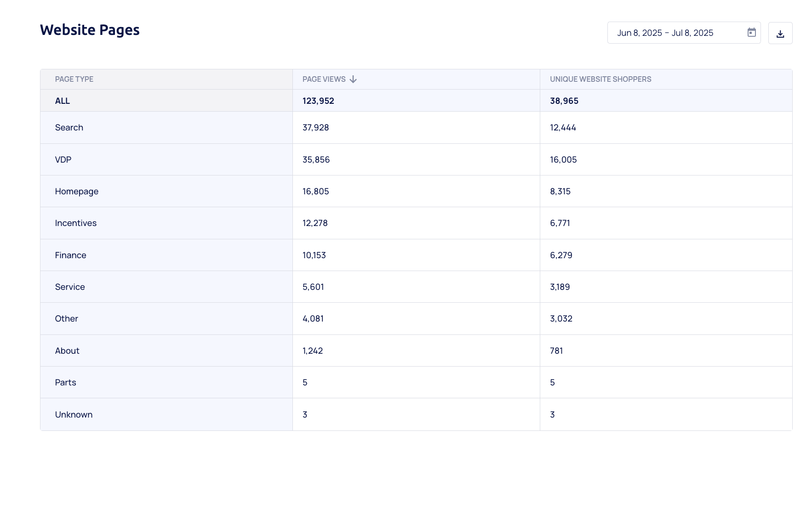Click the Homepage row label
The width and height of the screenshot is (812, 509).
pyautogui.click(x=76, y=192)
